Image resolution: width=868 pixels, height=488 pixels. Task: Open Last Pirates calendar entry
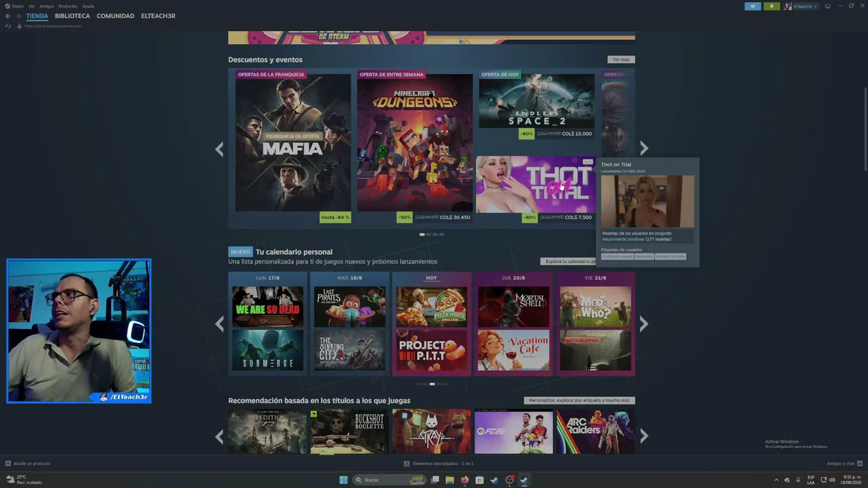pyautogui.click(x=350, y=307)
